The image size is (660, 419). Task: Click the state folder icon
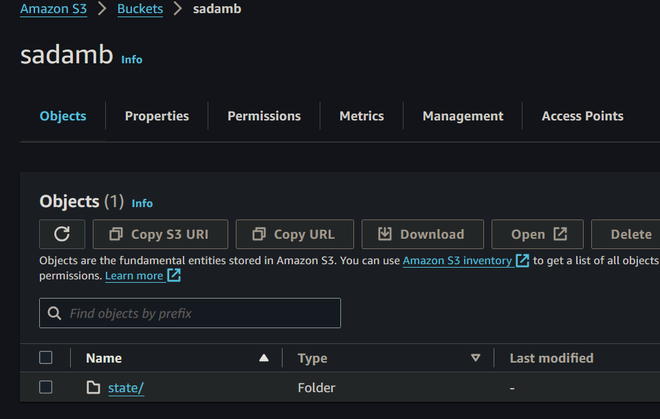pyautogui.click(x=93, y=388)
